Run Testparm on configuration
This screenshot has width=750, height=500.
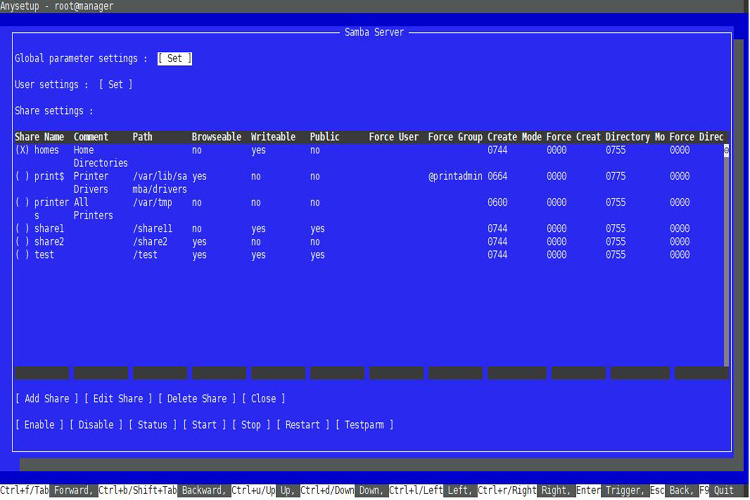pyautogui.click(x=364, y=425)
